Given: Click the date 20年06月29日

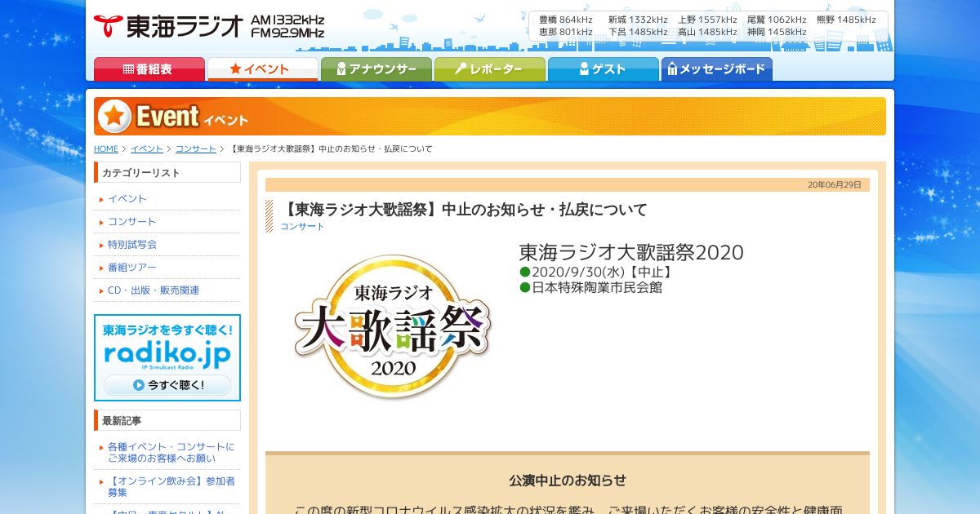Looking at the screenshot, I should coord(835,185).
